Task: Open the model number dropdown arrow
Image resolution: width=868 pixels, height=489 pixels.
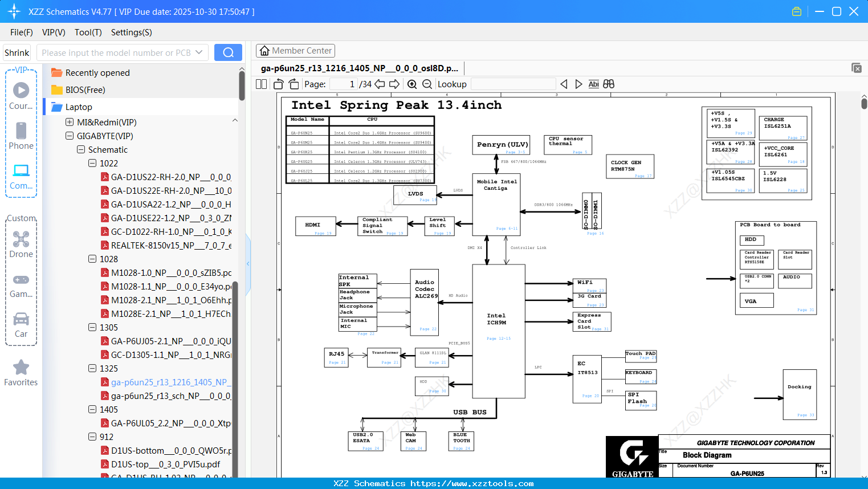Action: coord(199,52)
